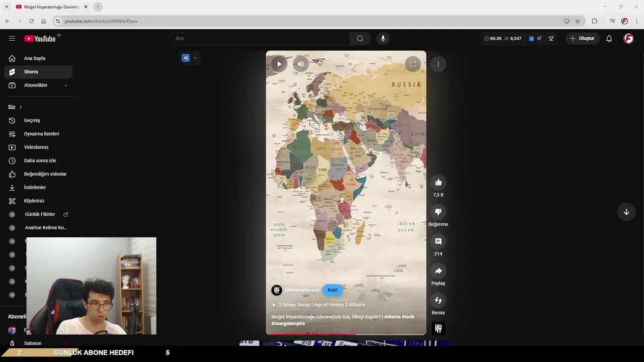This screenshot has width=644, height=362.
Task: Open Klipleriniz clips
Action: [x=38, y=201]
